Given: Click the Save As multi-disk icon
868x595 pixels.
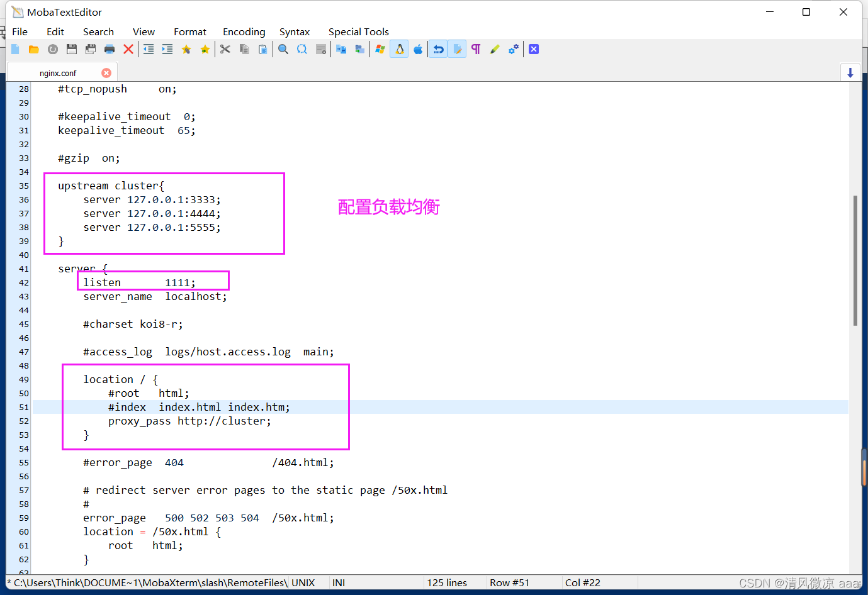Looking at the screenshot, I should (91, 49).
